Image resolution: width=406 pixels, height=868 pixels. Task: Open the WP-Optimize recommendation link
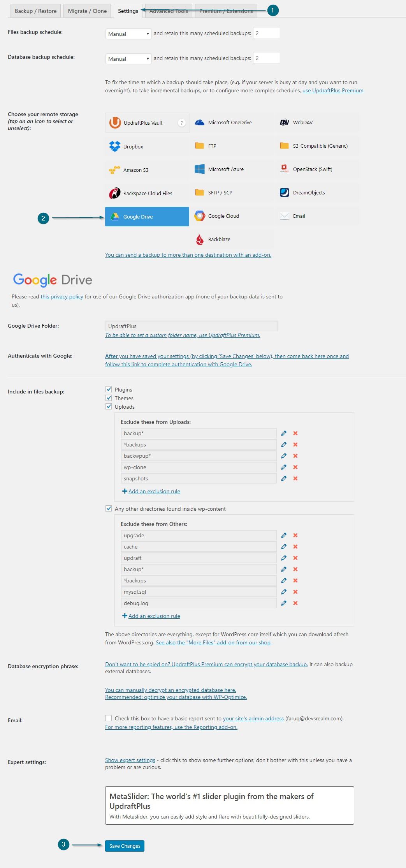pos(176,697)
